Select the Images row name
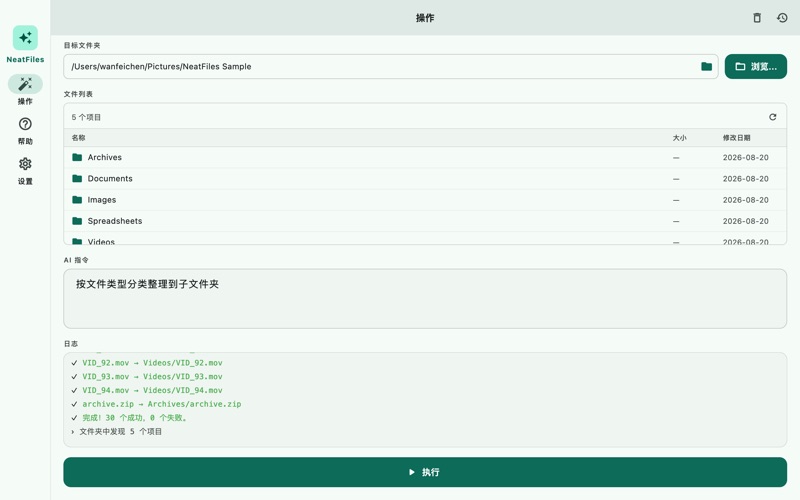 [x=102, y=199]
